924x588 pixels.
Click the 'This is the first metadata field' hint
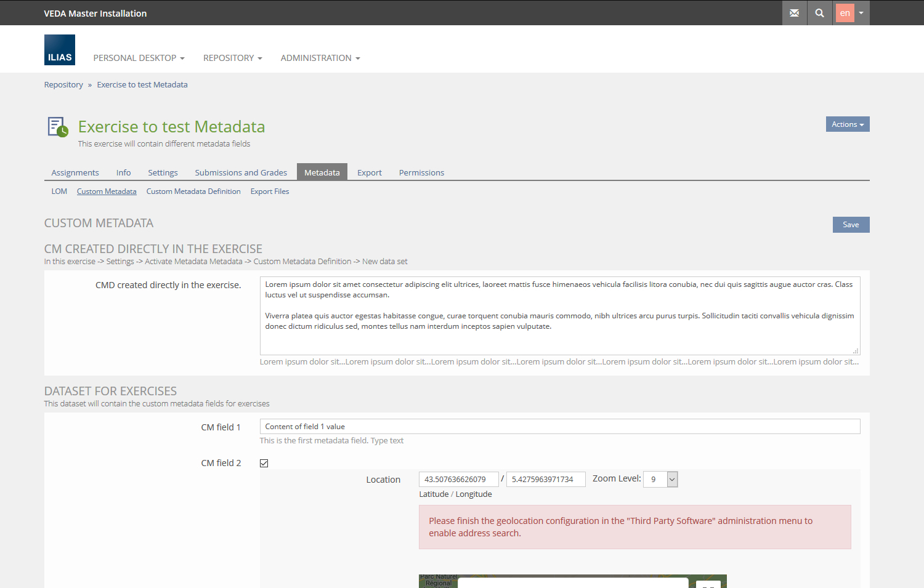pos(331,441)
